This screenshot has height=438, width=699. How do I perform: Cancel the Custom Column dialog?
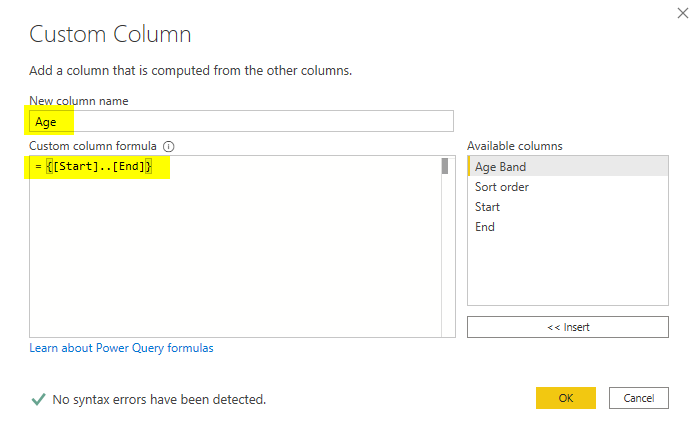[638, 398]
